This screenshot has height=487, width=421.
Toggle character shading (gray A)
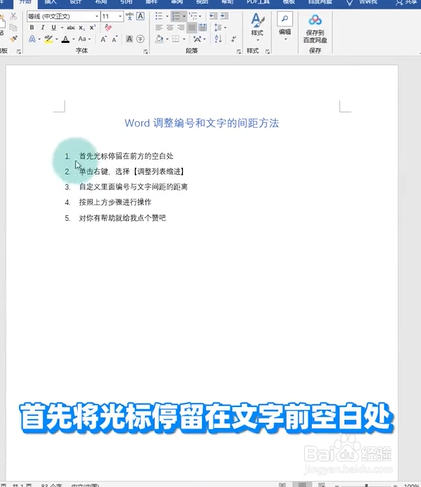click(x=129, y=39)
